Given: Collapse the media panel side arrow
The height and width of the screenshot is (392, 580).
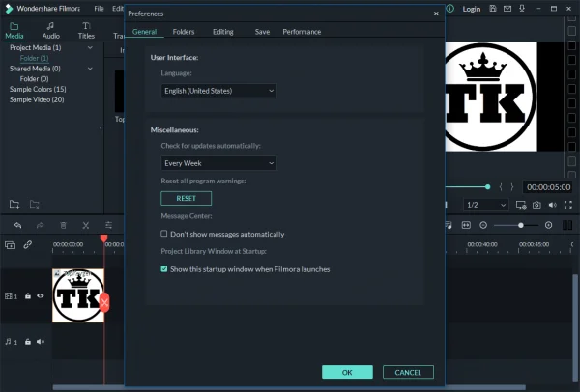Looking at the screenshot, I should pyautogui.click(x=101, y=128).
